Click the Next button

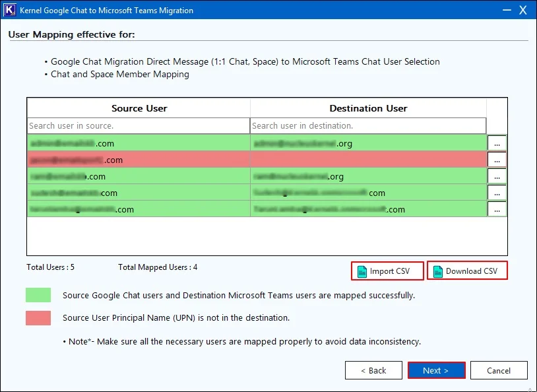pos(436,370)
